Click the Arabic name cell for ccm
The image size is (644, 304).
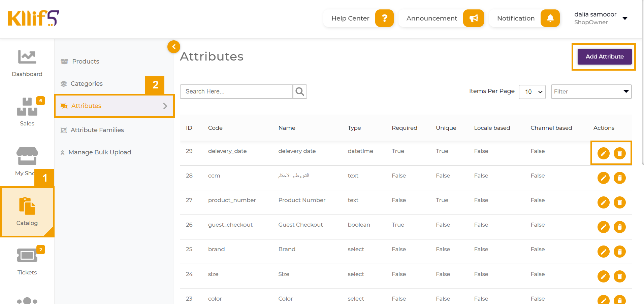294,176
